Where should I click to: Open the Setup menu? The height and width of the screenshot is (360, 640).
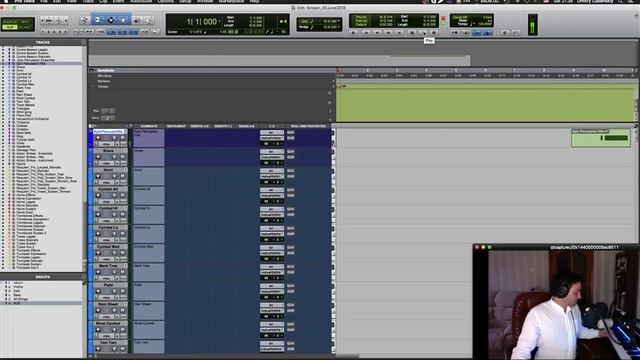[185, 2]
